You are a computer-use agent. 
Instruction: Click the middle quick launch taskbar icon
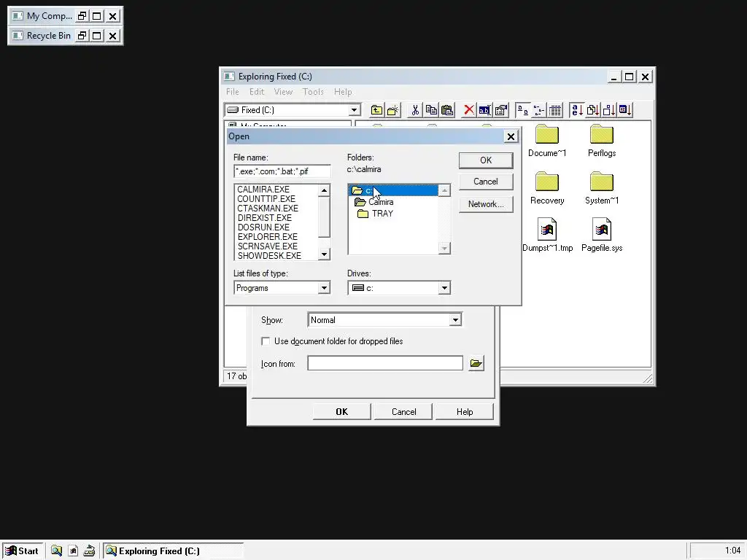tap(73, 551)
